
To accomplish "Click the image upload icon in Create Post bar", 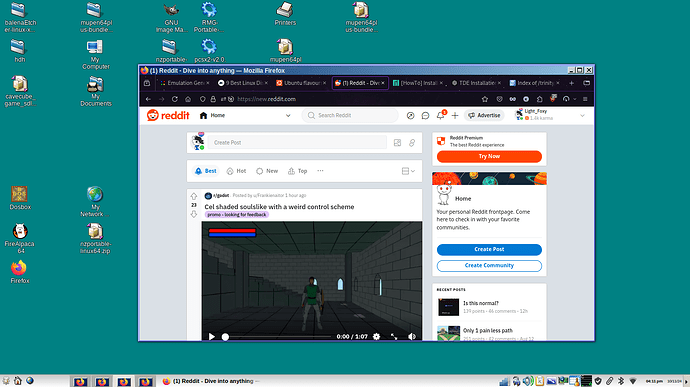I will pos(397,143).
